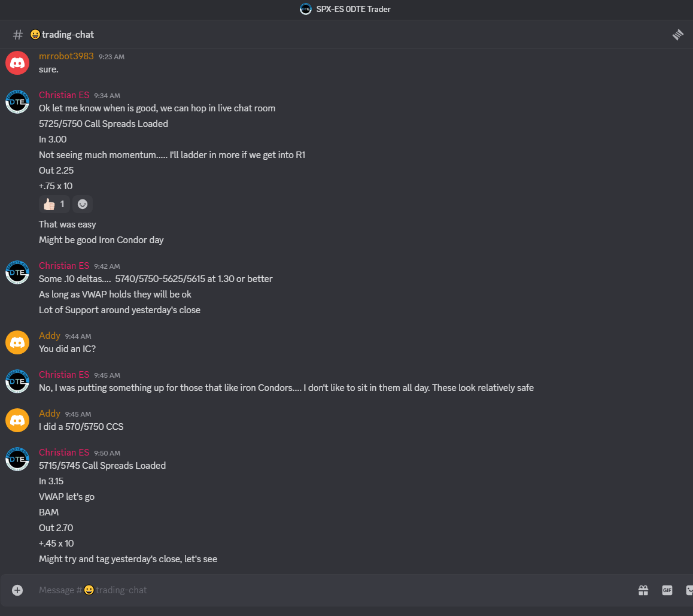The width and height of the screenshot is (693, 616).
Task: Open Addy's avatar at 9:44 AM
Action: [x=17, y=342]
